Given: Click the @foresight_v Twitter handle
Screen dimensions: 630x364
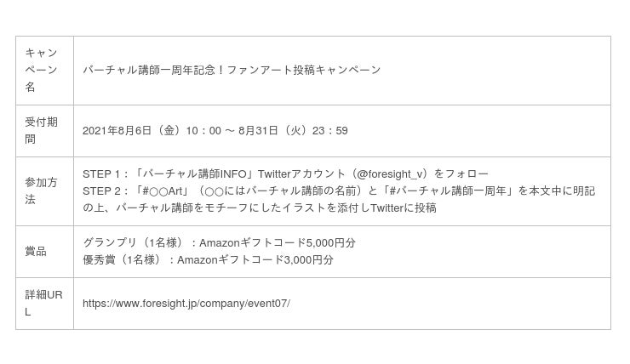Looking at the screenshot, I should tap(390, 174).
